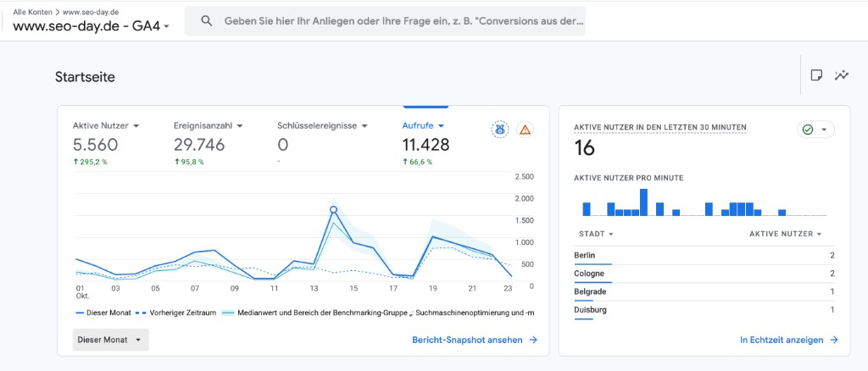868x371 pixels.
Task: Click the 95,8 % change indicator
Action: pyautogui.click(x=189, y=163)
